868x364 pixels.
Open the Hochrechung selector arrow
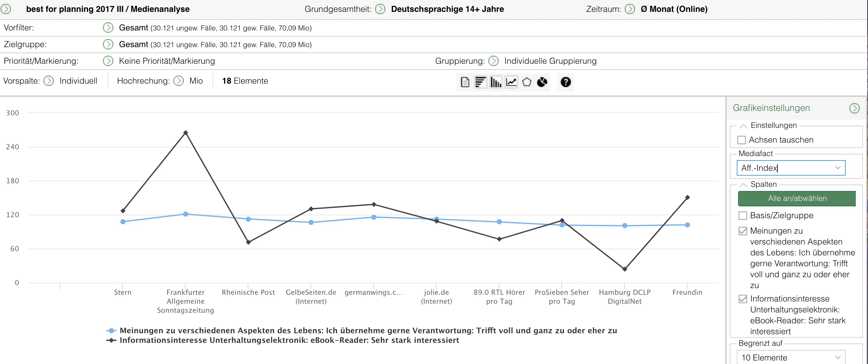pos(179,81)
